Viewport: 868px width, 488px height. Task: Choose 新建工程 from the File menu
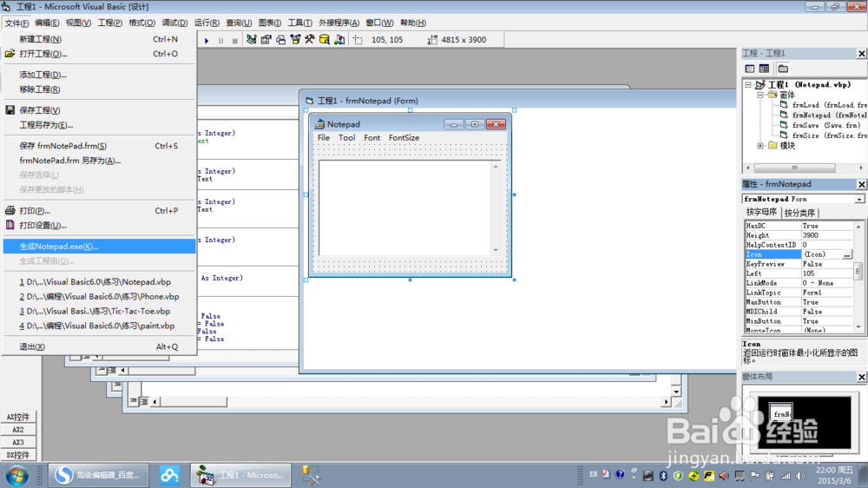pyautogui.click(x=99, y=39)
